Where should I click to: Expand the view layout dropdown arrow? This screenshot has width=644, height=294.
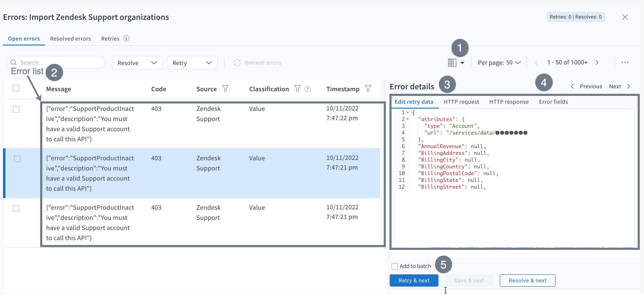462,63
